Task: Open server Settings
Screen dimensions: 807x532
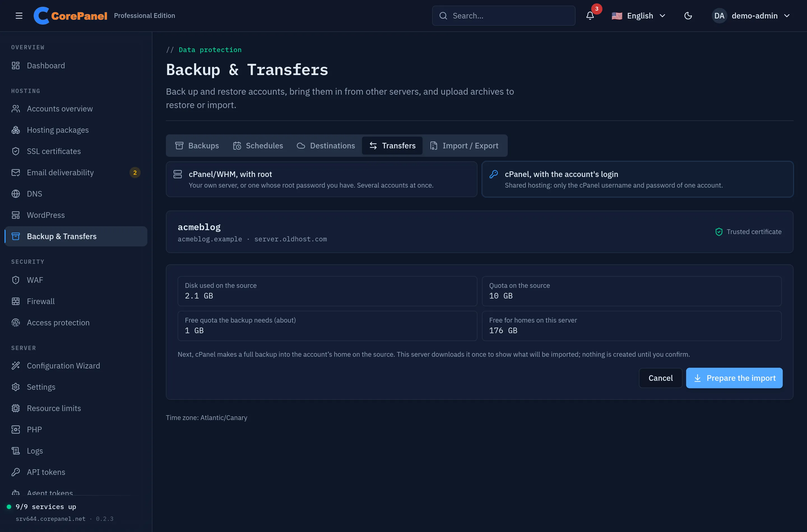Action: [x=76, y=387]
